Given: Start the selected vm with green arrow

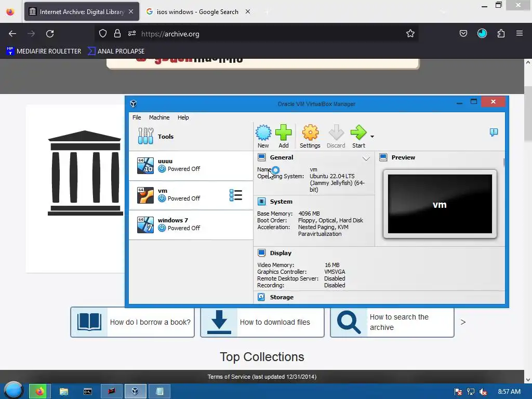Looking at the screenshot, I should [358, 136].
